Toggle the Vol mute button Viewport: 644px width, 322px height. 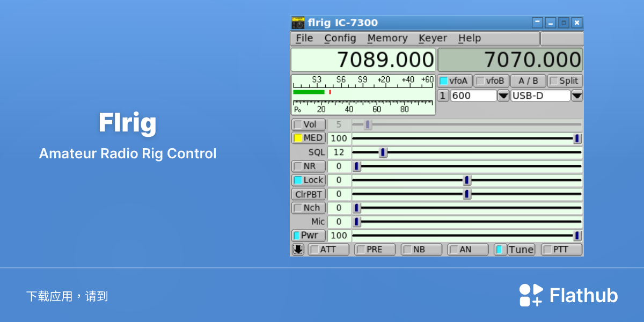point(309,125)
